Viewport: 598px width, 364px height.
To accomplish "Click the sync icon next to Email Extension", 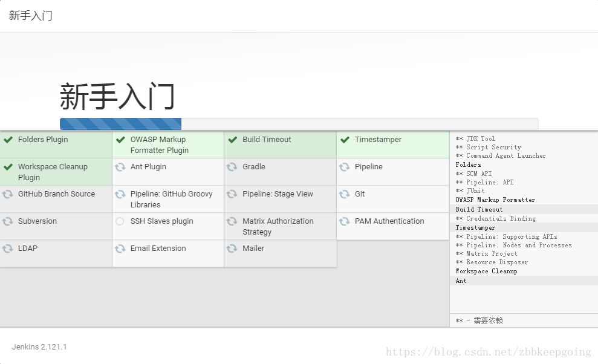I will (x=120, y=249).
